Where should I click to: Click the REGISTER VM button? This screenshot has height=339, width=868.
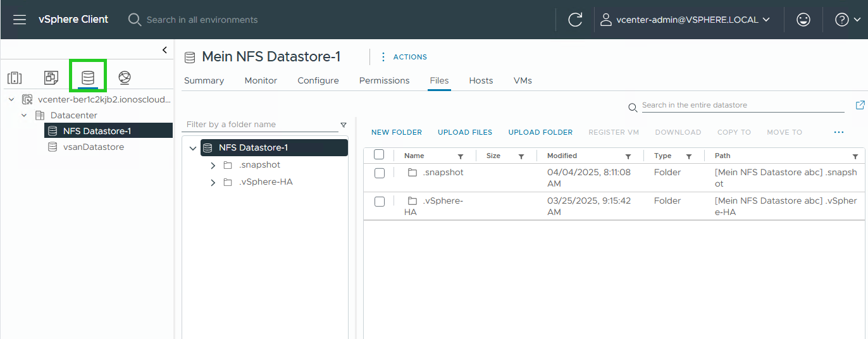pos(614,132)
